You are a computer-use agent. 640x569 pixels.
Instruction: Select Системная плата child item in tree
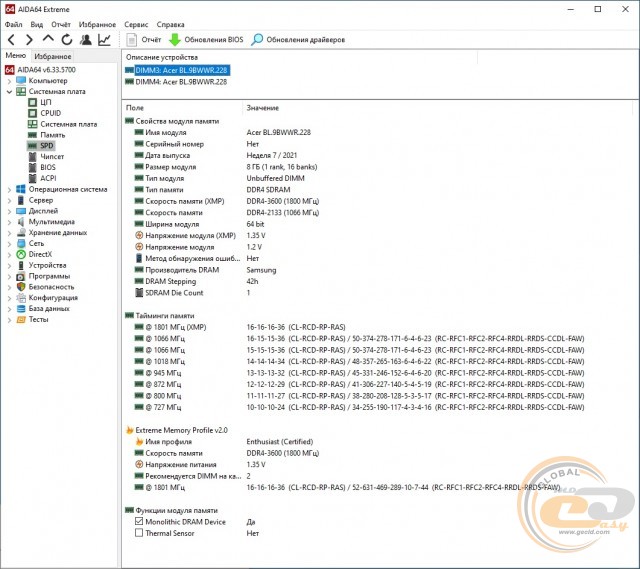69,124
